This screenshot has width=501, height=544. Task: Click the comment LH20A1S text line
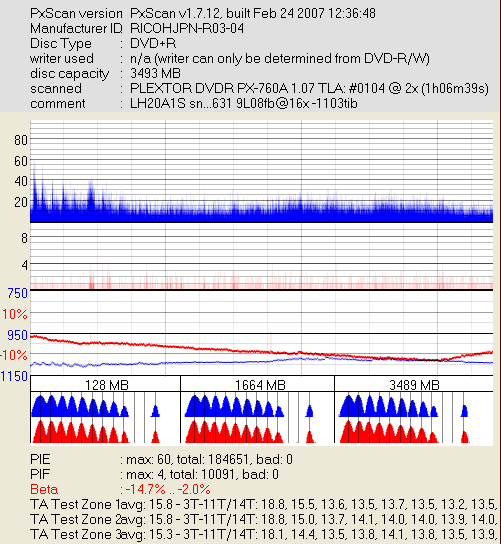tap(194, 104)
